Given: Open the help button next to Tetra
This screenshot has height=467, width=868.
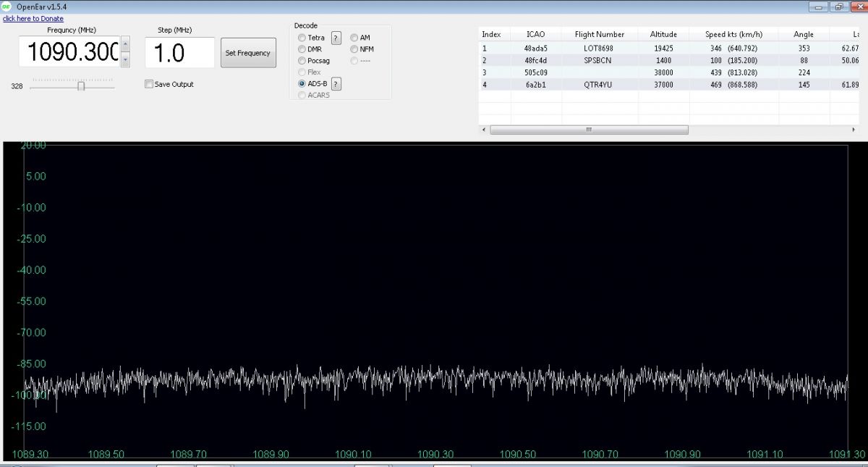Looking at the screenshot, I should click(336, 38).
